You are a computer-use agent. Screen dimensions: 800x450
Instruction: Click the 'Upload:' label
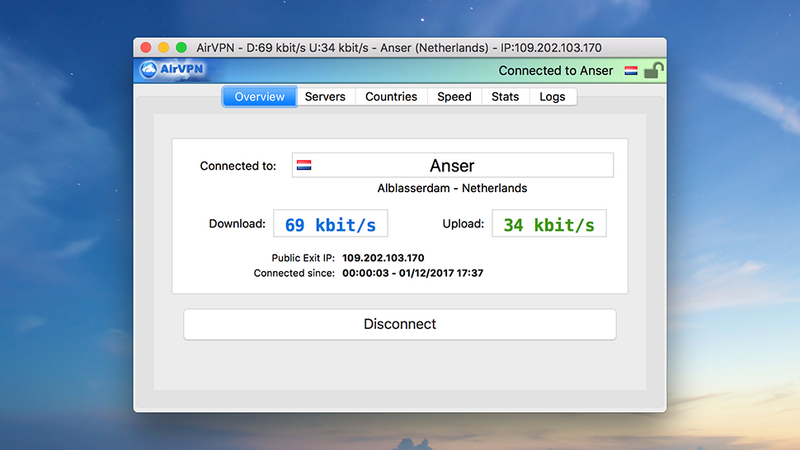click(x=463, y=223)
